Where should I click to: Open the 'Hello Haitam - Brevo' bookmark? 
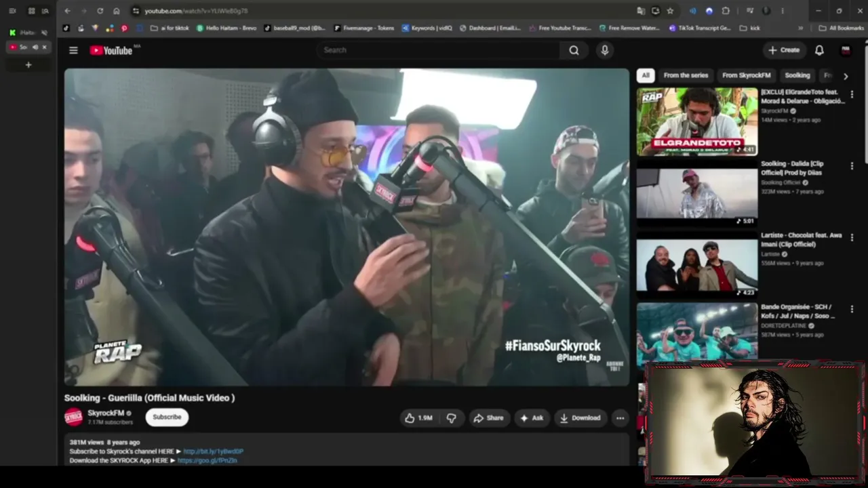(226, 28)
